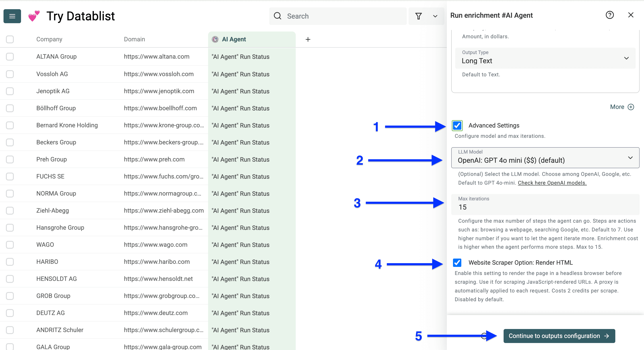The height and width of the screenshot is (350, 644).
Task: Add a new column with the plus icon
Action: 308,39
